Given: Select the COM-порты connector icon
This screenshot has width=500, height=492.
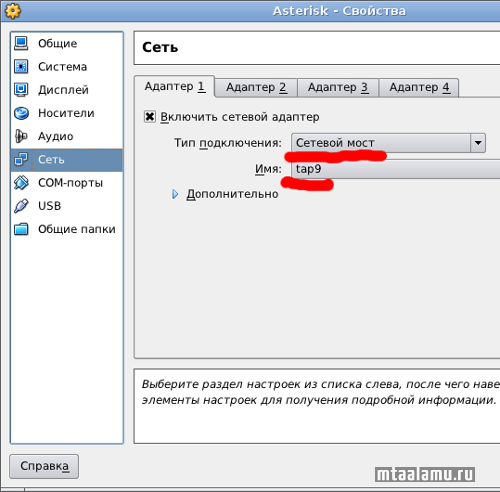Looking at the screenshot, I should click(x=21, y=183).
